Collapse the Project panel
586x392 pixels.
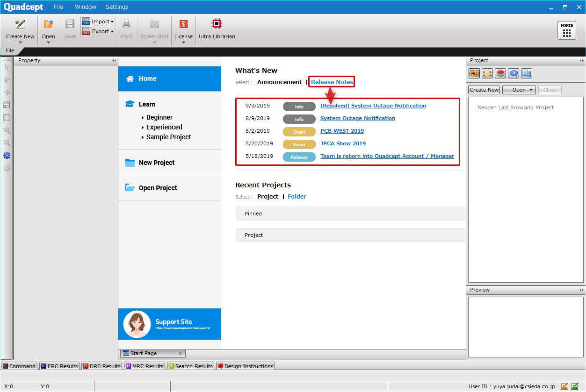click(581, 61)
